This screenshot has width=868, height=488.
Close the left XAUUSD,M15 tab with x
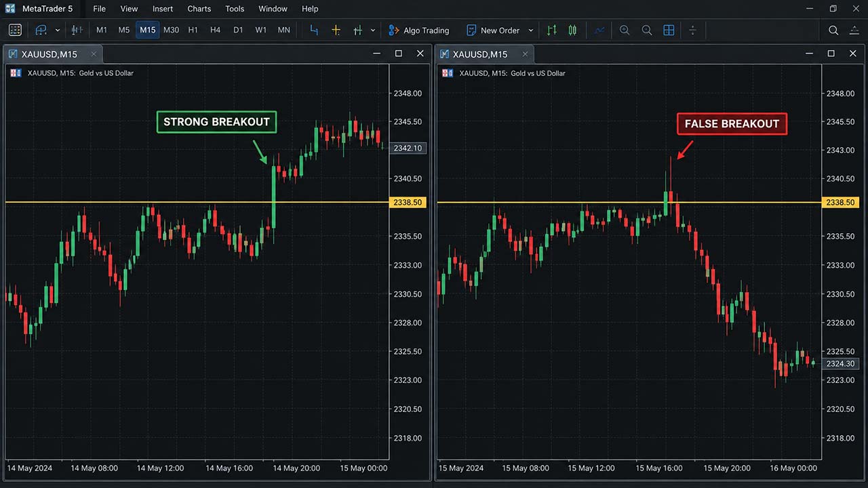(x=94, y=54)
